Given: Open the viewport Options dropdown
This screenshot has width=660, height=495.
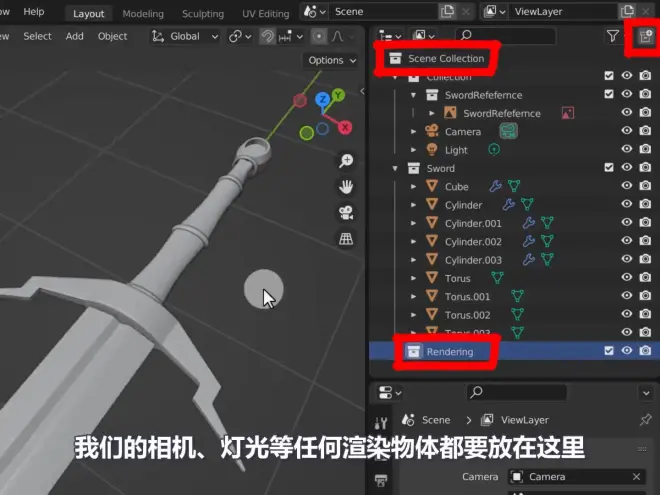Looking at the screenshot, I should click(x=332, y=60).
